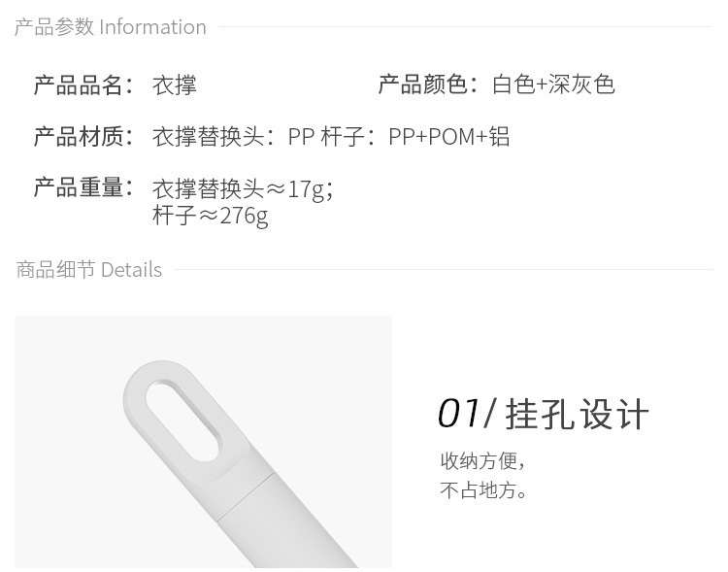
Task: Click the 商品细节 Details section heading
Action: tap(88, 270)
